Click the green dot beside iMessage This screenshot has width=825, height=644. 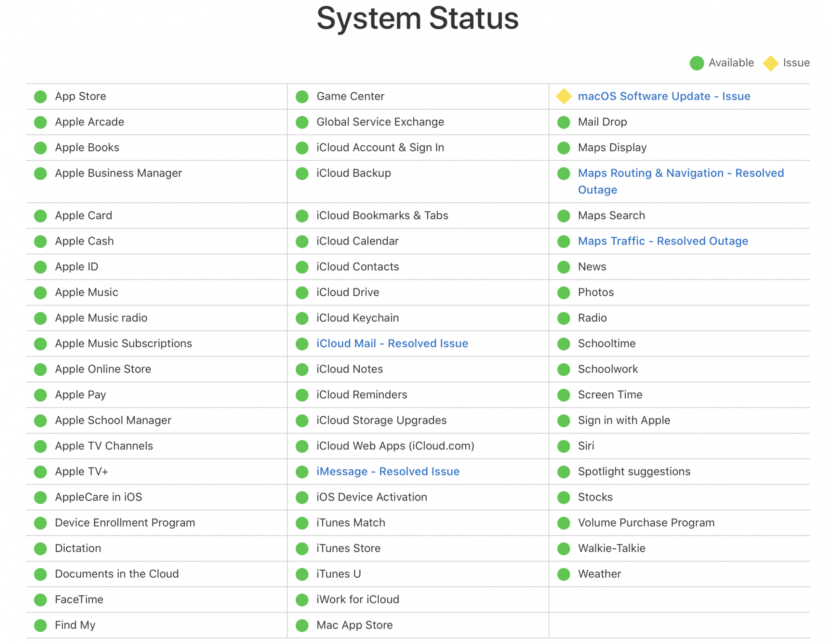pos(302,472)
